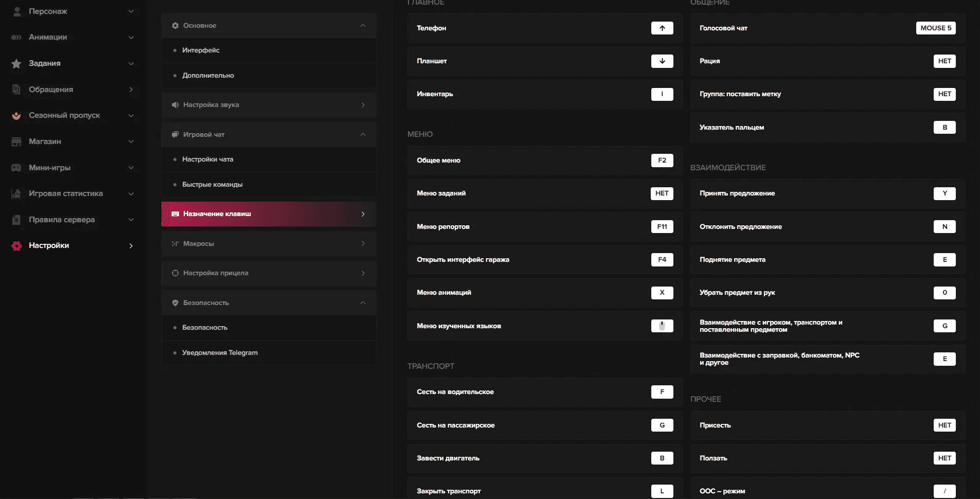This screenshot has height=499, width=980.
Task: Expand the Анимации sidebar dropdown arrow
Action: coord(131,38)
